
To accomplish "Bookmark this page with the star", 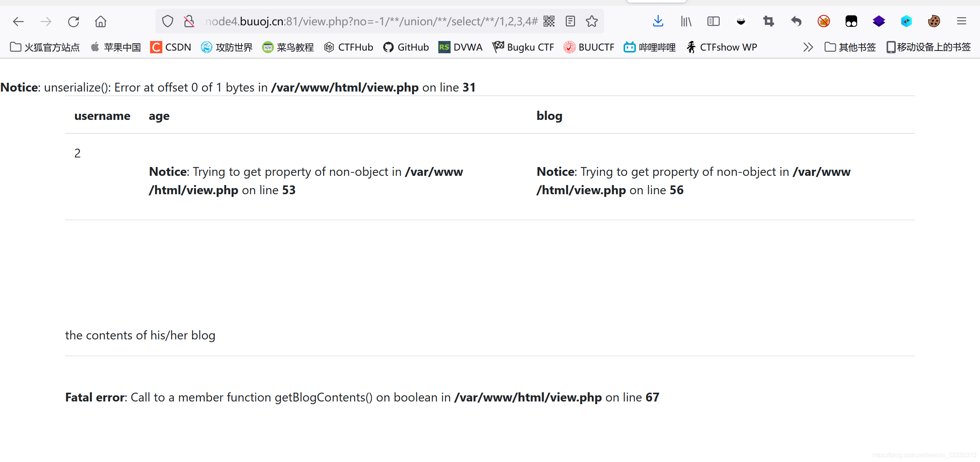I will click(592, 21).
